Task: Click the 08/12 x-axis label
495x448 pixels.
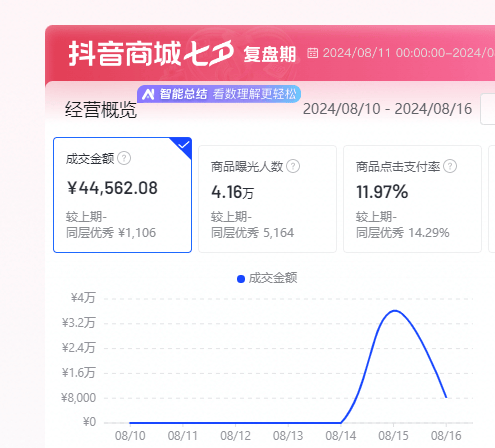Action: point(235,436)
